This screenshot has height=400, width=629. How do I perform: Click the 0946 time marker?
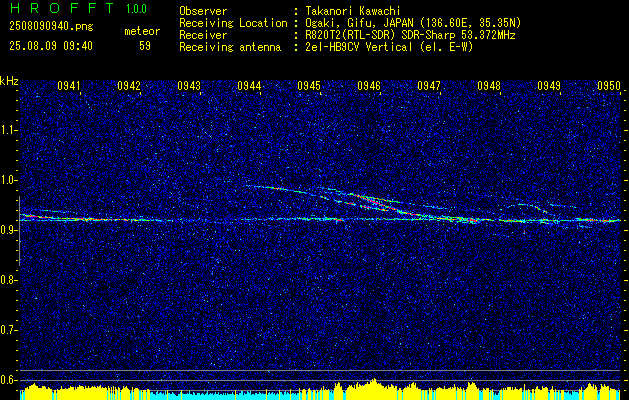coord(369,85)
